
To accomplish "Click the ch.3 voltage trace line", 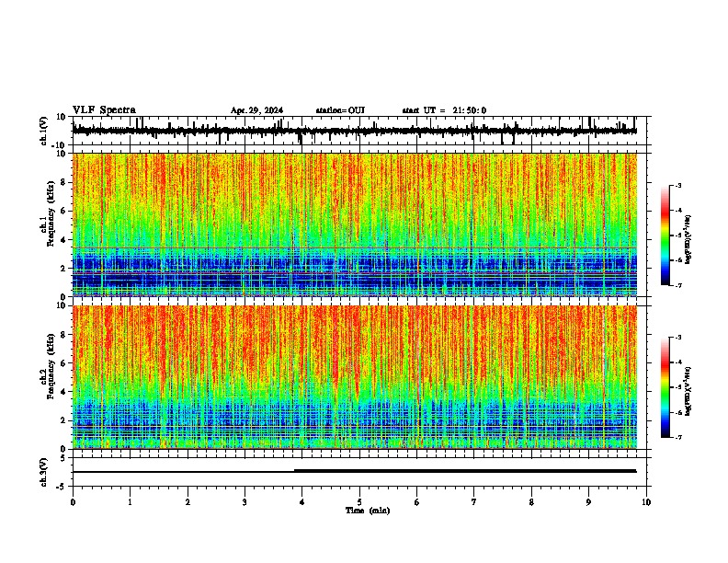I will click(x=355, y=471).
